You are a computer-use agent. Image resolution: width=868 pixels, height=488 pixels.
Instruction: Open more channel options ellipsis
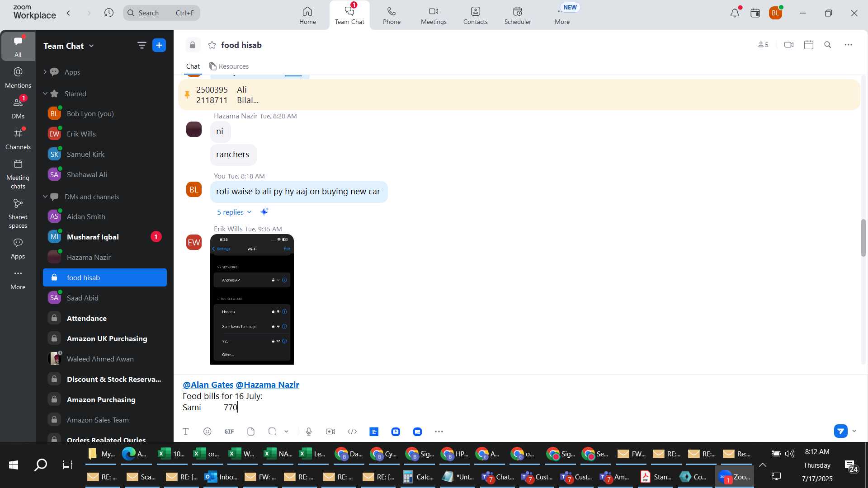point(849,45)
